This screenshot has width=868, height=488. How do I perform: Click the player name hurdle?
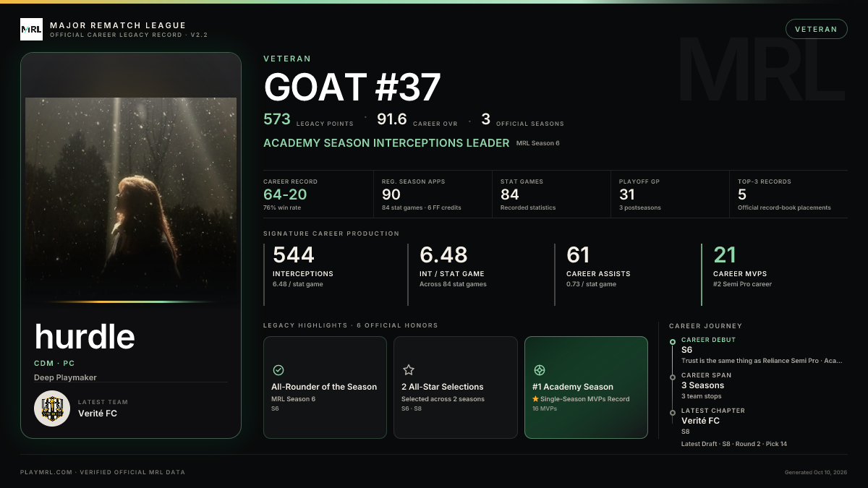click(85, 337)
